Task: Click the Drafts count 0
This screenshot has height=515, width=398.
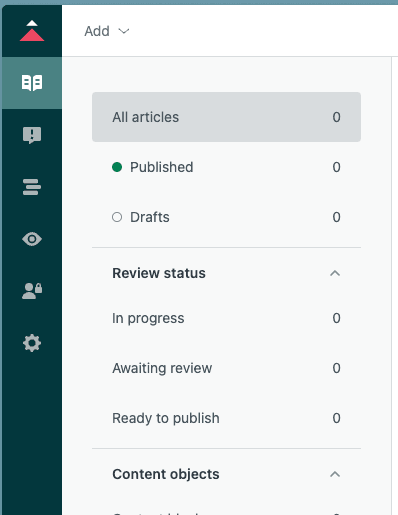Action: coord(336,217)
